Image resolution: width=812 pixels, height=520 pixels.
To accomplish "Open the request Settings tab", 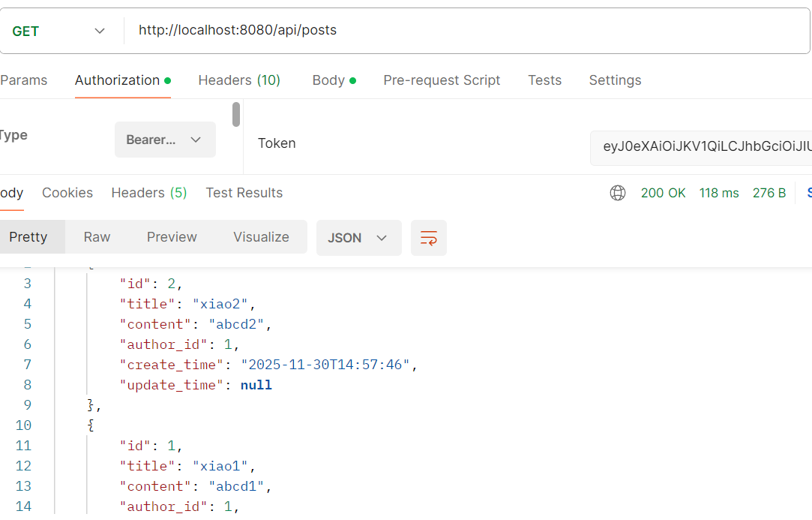I will 615,80.
